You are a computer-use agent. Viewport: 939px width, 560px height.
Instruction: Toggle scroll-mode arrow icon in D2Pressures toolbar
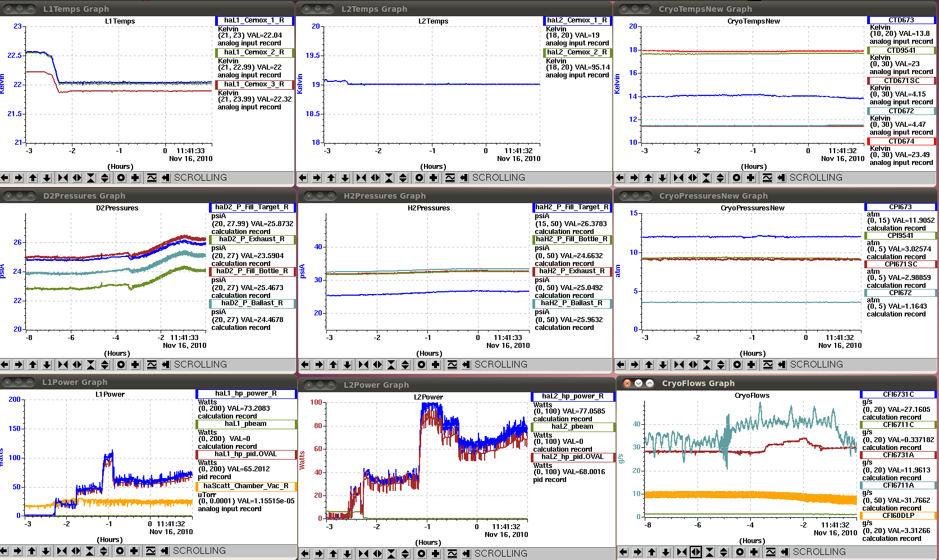(166, 365)
